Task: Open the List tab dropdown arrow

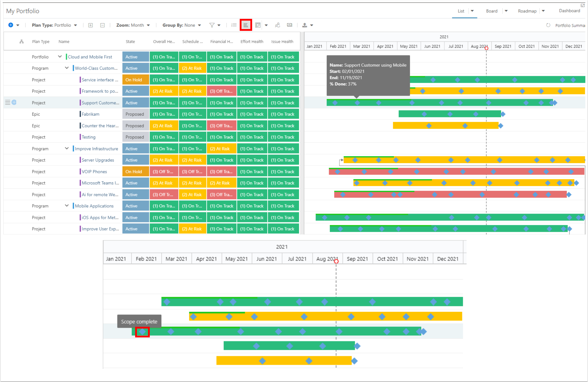Action: click(472, 11)
